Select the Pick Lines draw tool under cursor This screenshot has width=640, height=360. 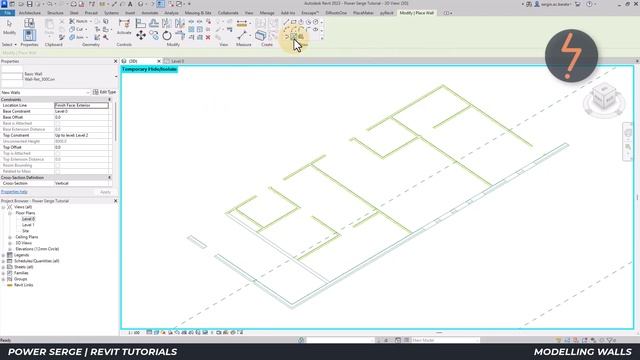[293, 37]
